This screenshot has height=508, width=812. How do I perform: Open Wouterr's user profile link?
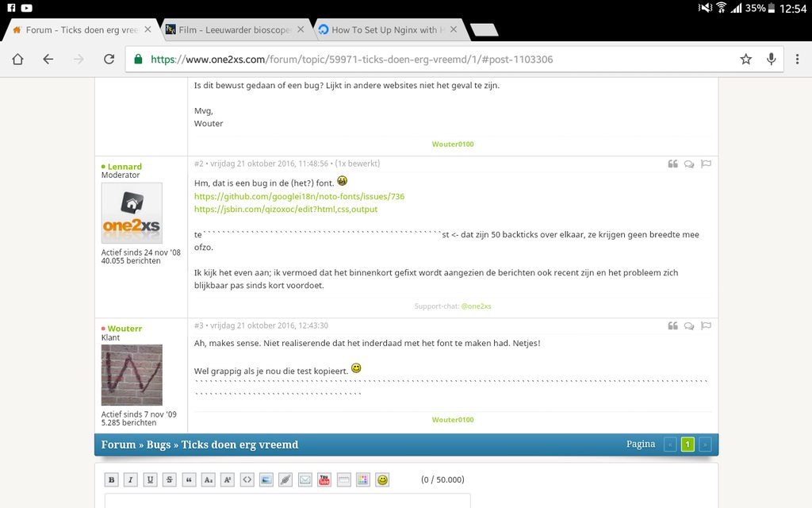click(x=124, y=329)
